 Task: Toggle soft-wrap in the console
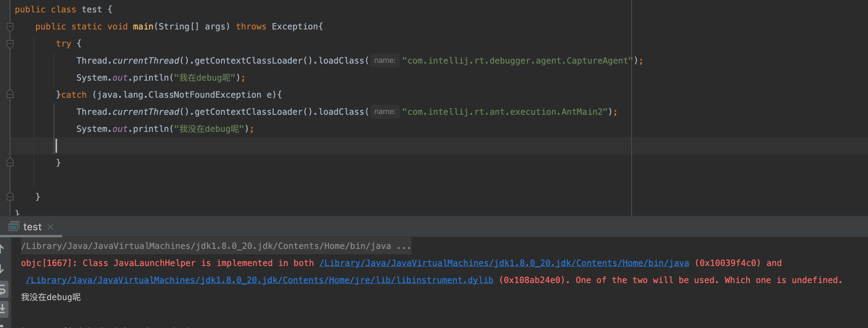(x=3, y=289)
